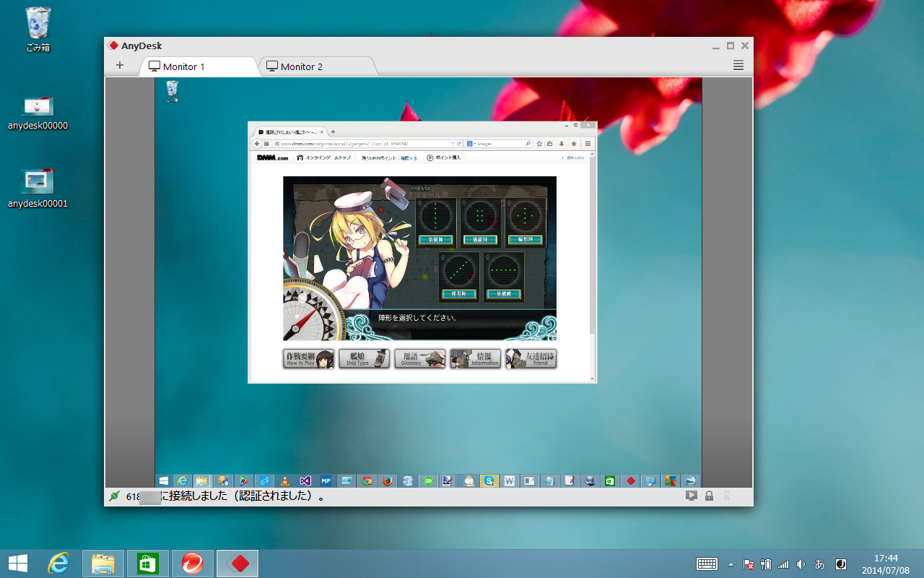Toggle the Japanese IME input mode indicator

(820, 564)
